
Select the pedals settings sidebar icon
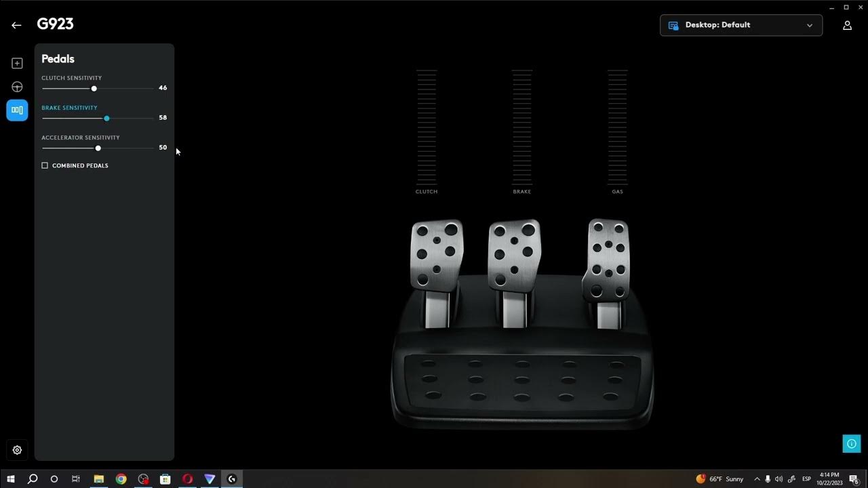tap(17, 110)
